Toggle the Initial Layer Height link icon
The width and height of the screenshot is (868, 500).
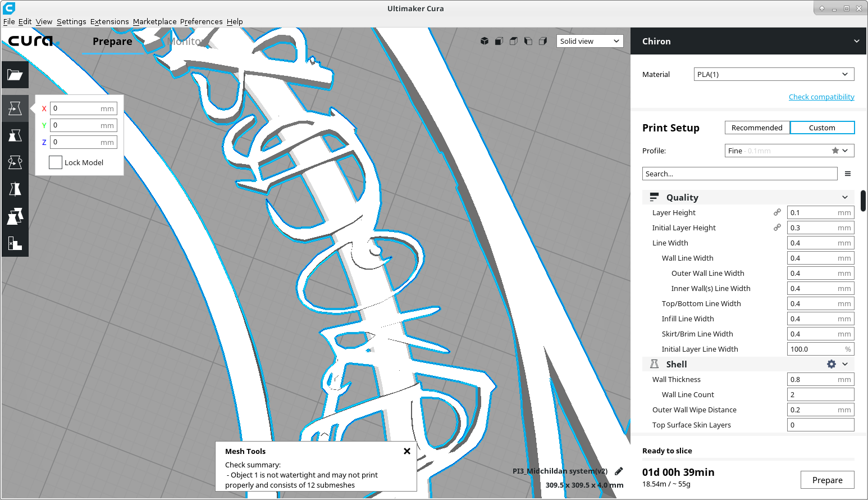[x=777, y=228]
